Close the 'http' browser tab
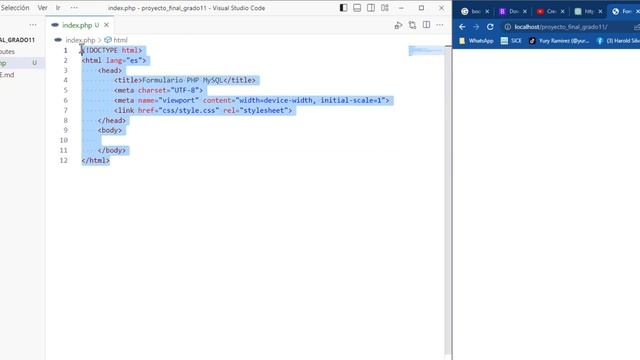This screenshot has height=360, width=640. pos(600,11)
